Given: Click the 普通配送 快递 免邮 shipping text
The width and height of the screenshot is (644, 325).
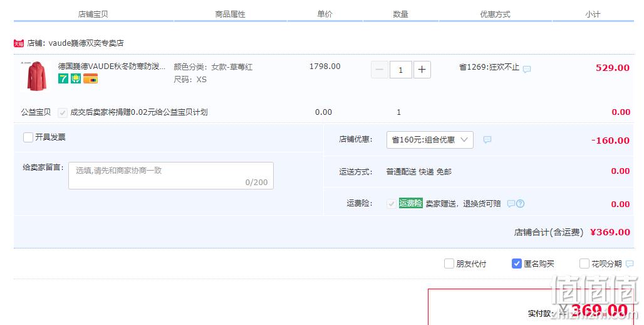Looking at the screenshot, I should 419,172.
